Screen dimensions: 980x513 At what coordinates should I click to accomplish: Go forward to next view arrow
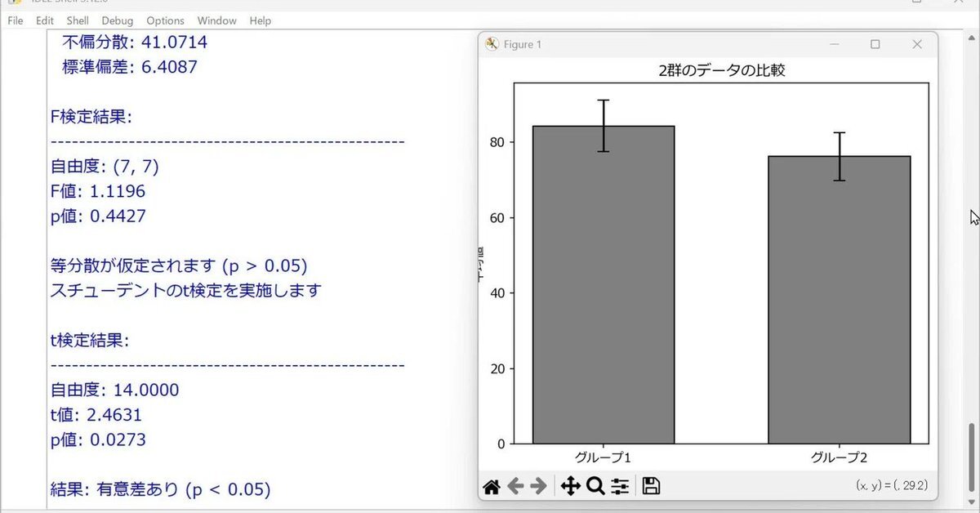click(538, 487)
